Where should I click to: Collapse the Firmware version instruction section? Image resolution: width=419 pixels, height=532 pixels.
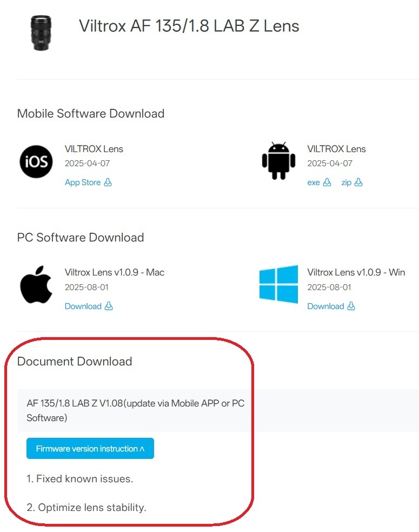90,449
